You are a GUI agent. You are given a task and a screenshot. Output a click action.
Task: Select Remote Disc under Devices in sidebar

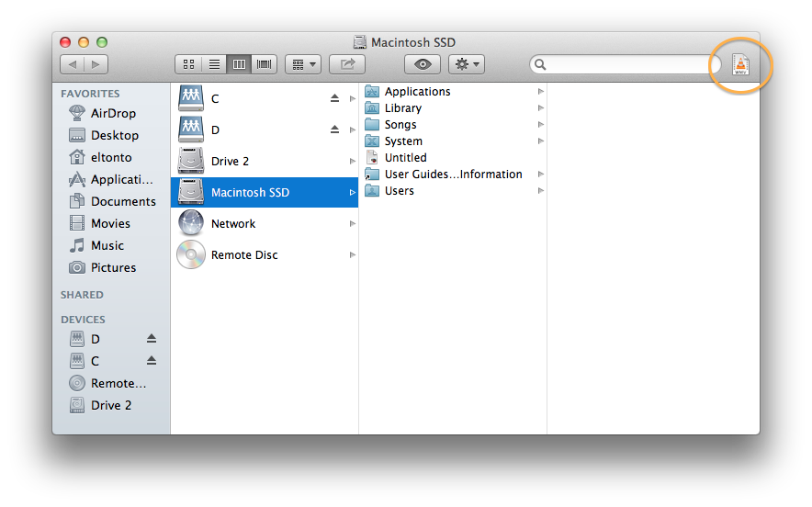click(107, 383)
